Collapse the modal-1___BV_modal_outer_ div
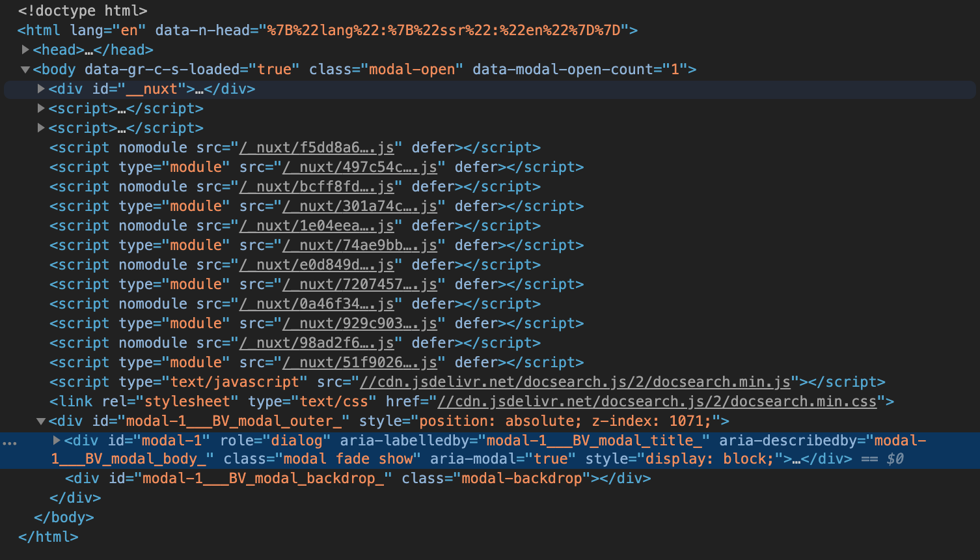 point(41,421)
